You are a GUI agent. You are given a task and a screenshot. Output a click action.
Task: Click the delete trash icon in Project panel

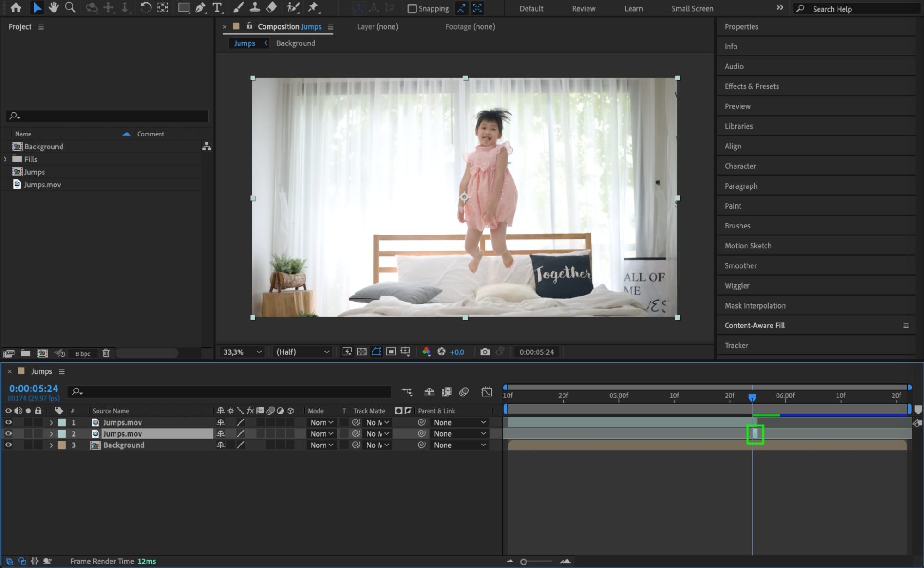(x=106, y=353)
